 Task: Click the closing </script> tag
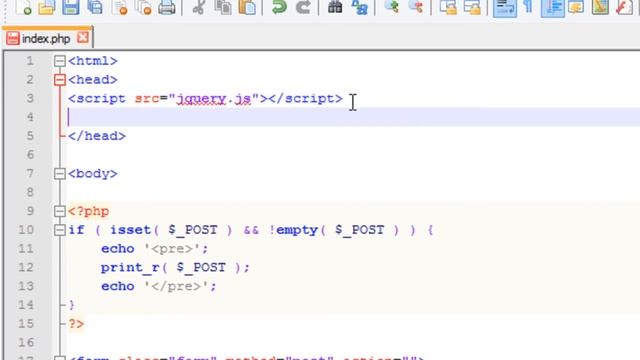[x=305, y=98]
